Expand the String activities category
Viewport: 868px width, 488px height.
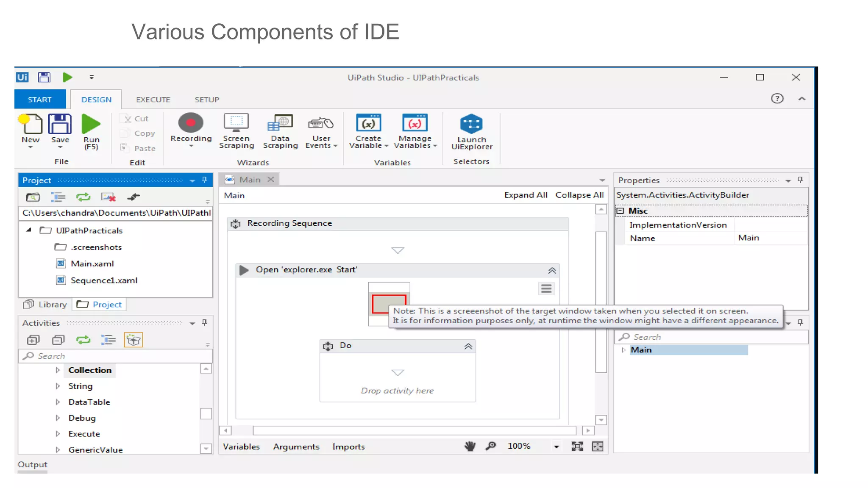58,386
